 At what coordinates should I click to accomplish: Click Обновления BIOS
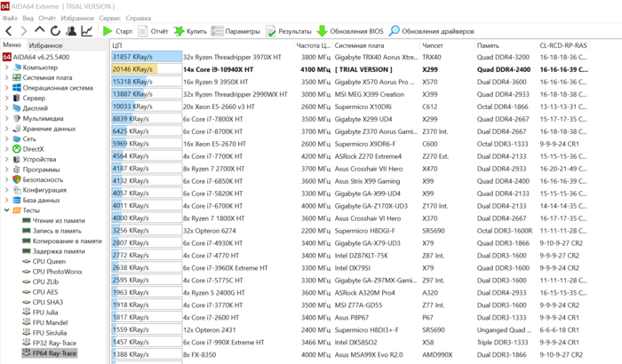point(350,31)
